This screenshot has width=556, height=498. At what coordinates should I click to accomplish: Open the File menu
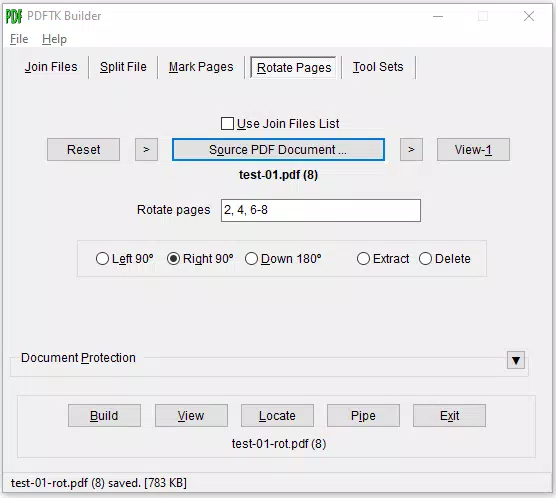click(x=19, y=39)
